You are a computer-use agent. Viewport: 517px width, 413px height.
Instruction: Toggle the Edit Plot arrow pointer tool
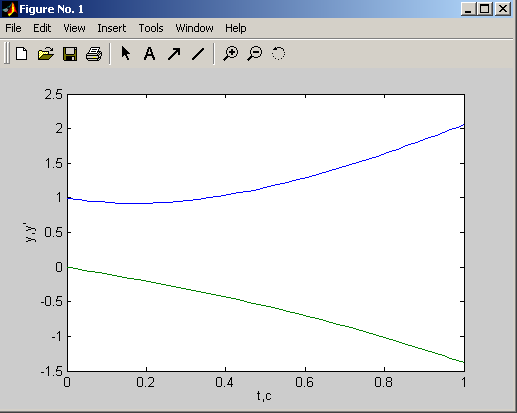click(126, 54)
